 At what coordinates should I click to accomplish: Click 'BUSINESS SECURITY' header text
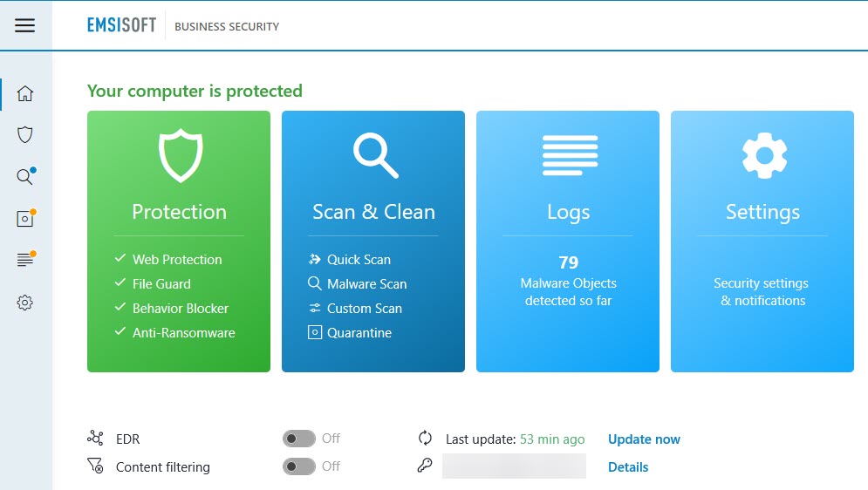pyautogui.click(x=227, y=26)
